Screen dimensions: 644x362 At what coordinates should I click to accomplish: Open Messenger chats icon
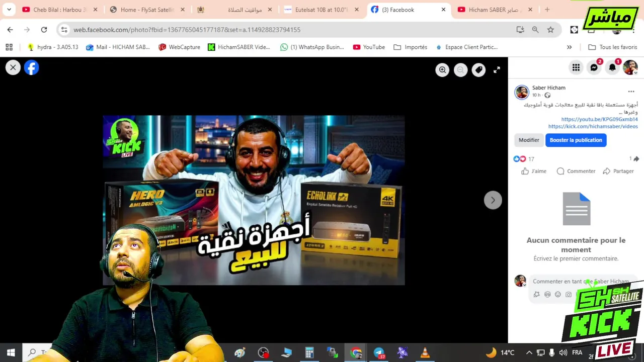tap(594, 67)
